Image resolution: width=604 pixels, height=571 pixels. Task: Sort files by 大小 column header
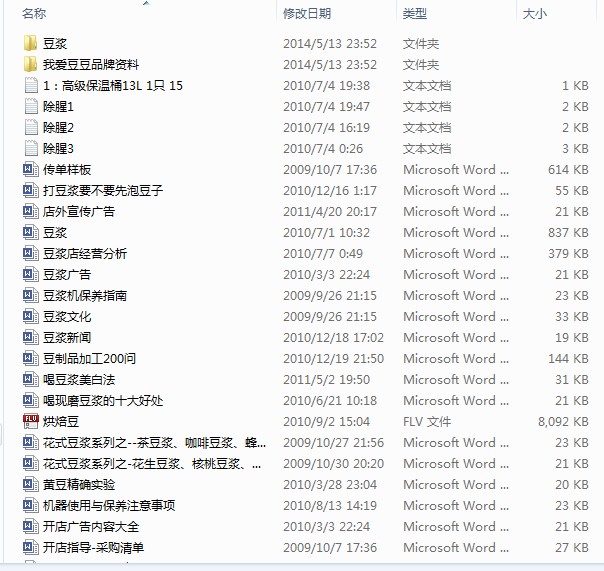(x=534, y=14)
